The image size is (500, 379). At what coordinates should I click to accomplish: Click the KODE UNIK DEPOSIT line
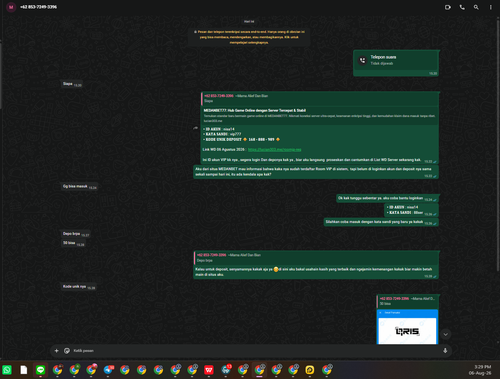(243, 139)
